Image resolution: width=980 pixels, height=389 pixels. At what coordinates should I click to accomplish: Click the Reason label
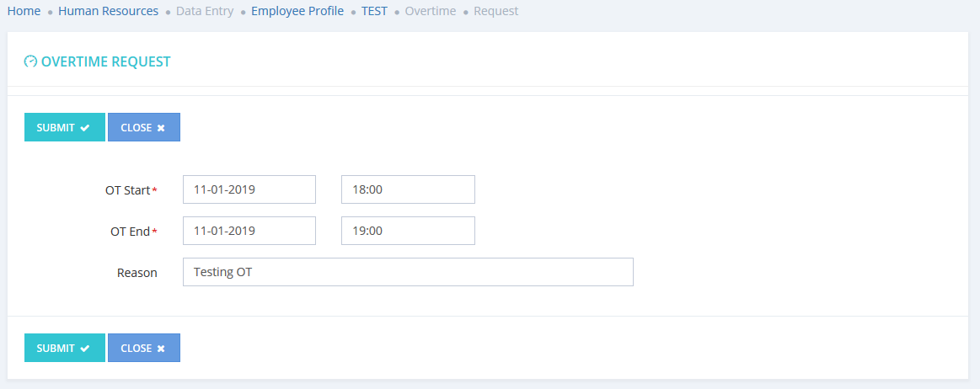click(x=137, y=273)
